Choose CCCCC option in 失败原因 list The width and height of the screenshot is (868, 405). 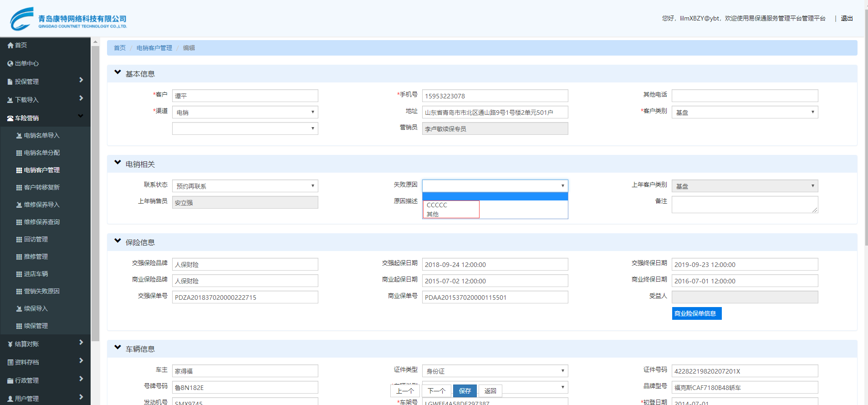pos(437,205)
